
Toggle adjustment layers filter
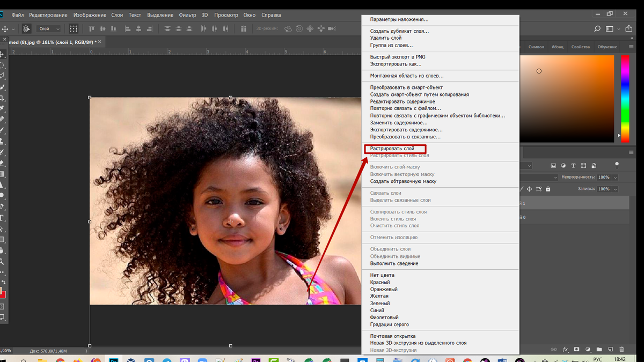(563, 166)
